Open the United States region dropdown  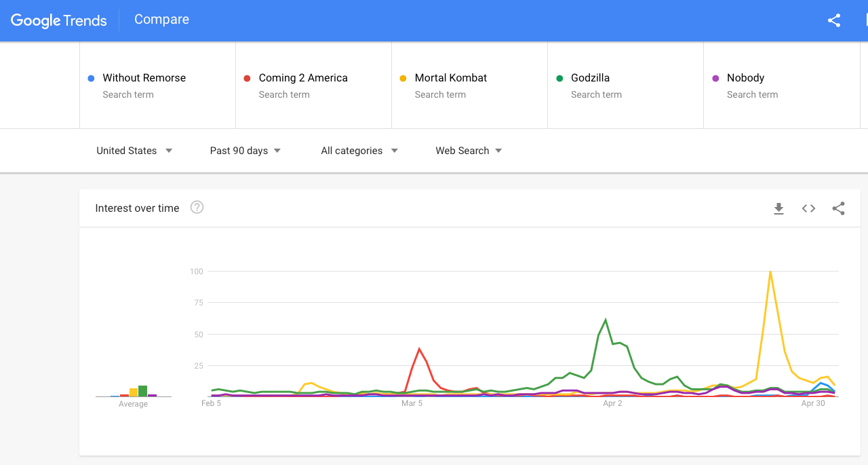[134, 151]
